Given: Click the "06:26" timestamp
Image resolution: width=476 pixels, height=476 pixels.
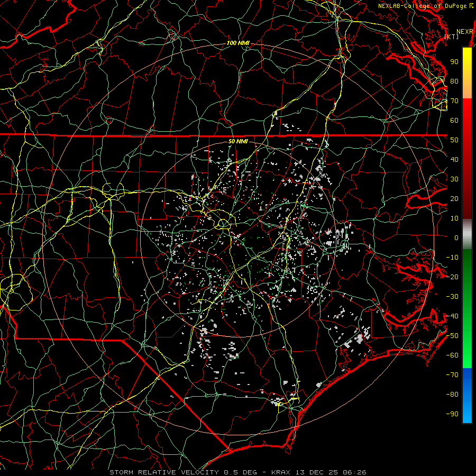Looking at the screenshot, I should pyautogui.click(x=354, y=472).
